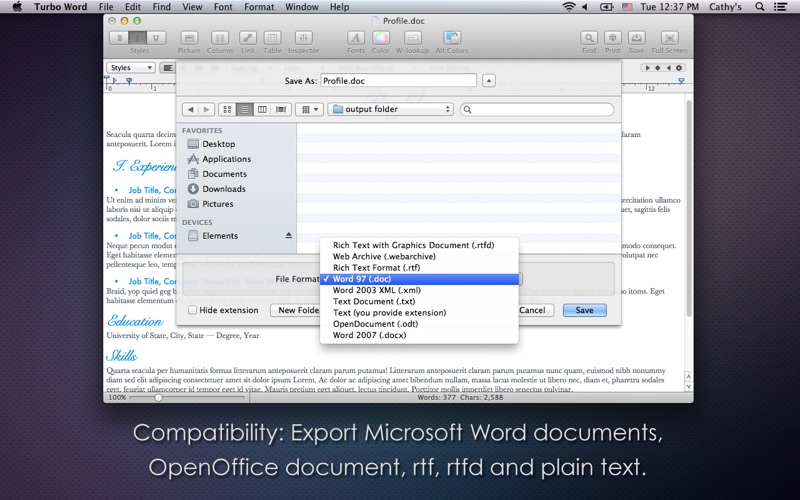This screenshot has width=800, height=500.
Task: Click the New Folder button
Action: tap(296, 310)
